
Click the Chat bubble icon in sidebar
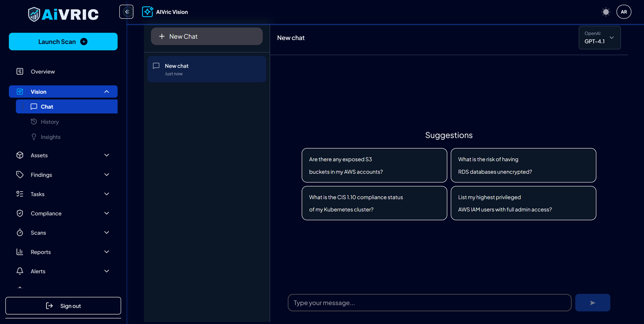(34, 106)
